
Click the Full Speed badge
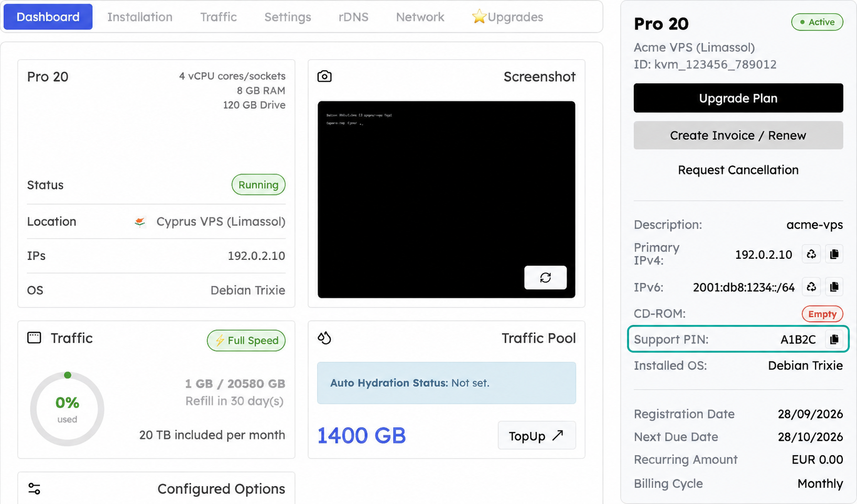pyautogui.click(x=246, y=341)
